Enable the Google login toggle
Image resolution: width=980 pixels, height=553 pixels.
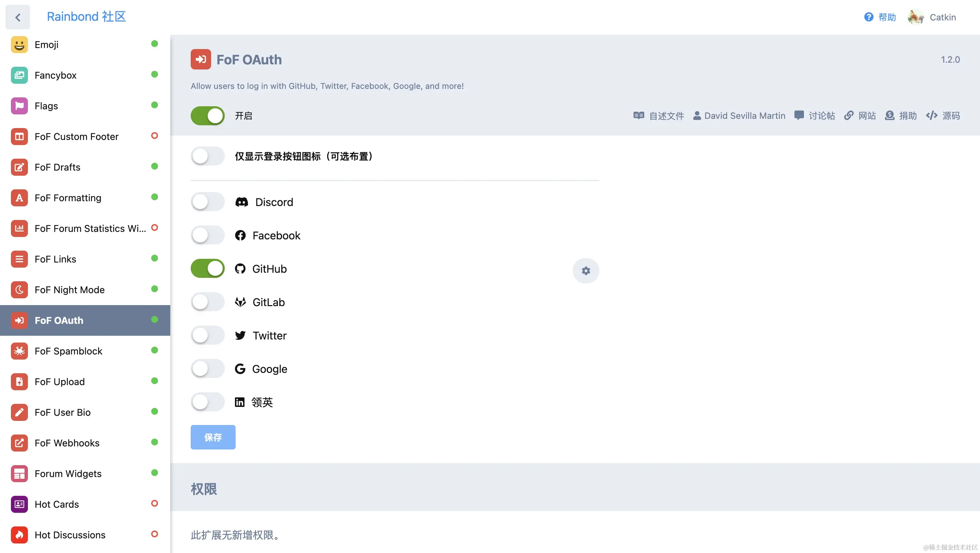[207, 368]
